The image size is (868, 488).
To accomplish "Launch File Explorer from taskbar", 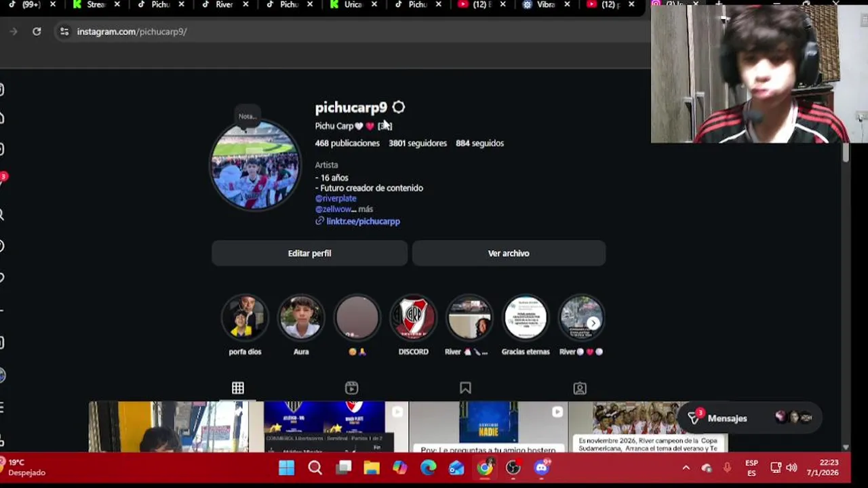I will (x=372, y=468).
